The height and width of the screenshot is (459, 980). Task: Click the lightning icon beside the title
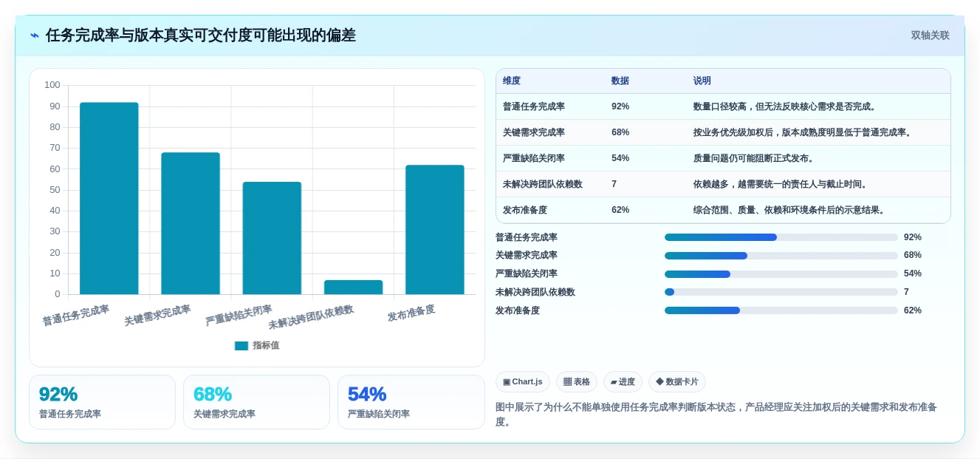coord(35,35)
